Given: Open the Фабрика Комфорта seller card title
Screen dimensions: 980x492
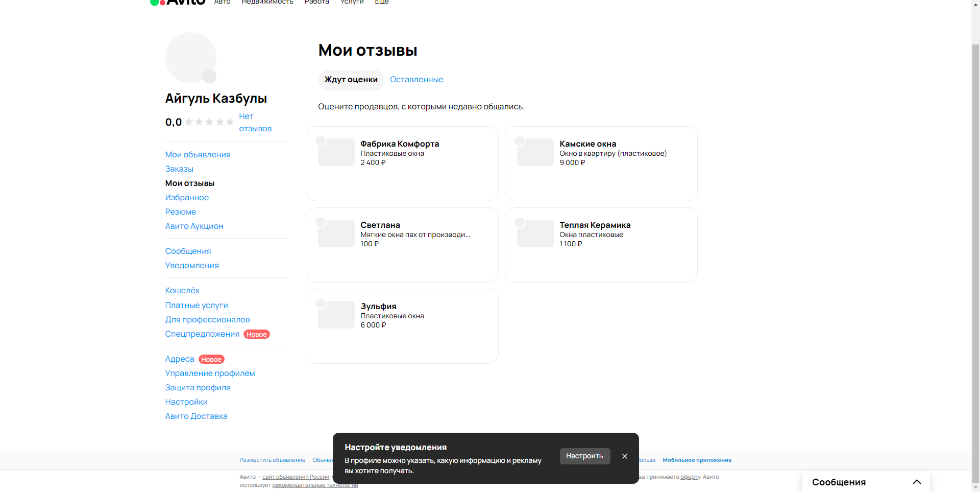Looking at the screenshot, I should click(400, 144).
